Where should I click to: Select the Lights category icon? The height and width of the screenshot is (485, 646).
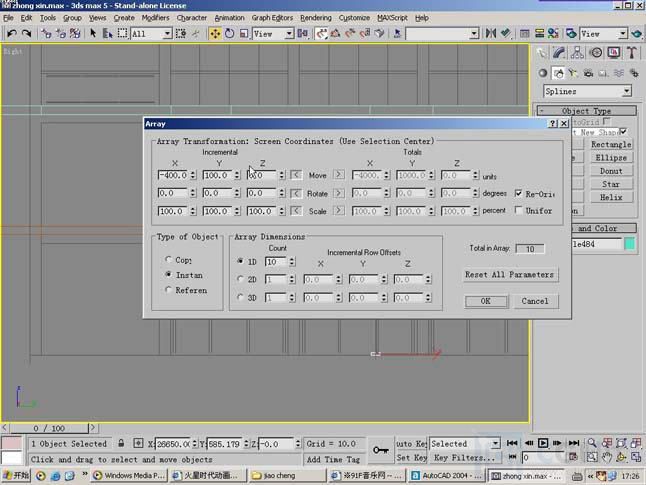573,73
